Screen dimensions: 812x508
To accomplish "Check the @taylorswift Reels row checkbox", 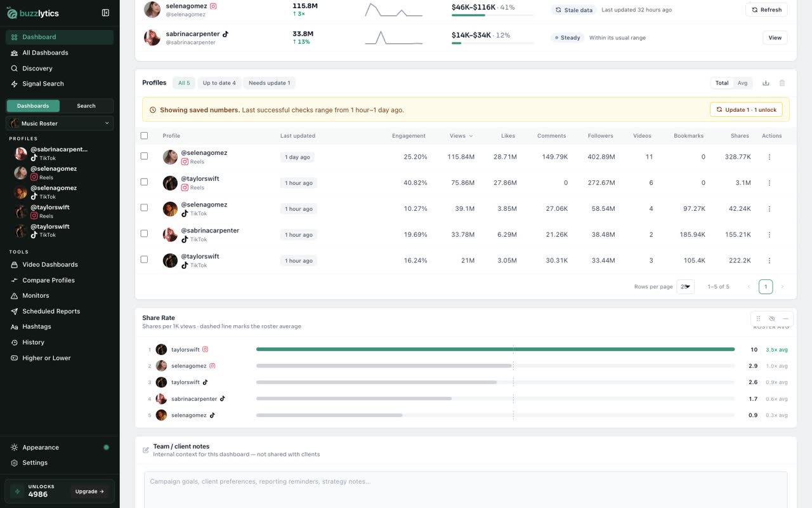I will tap(144, 182).
